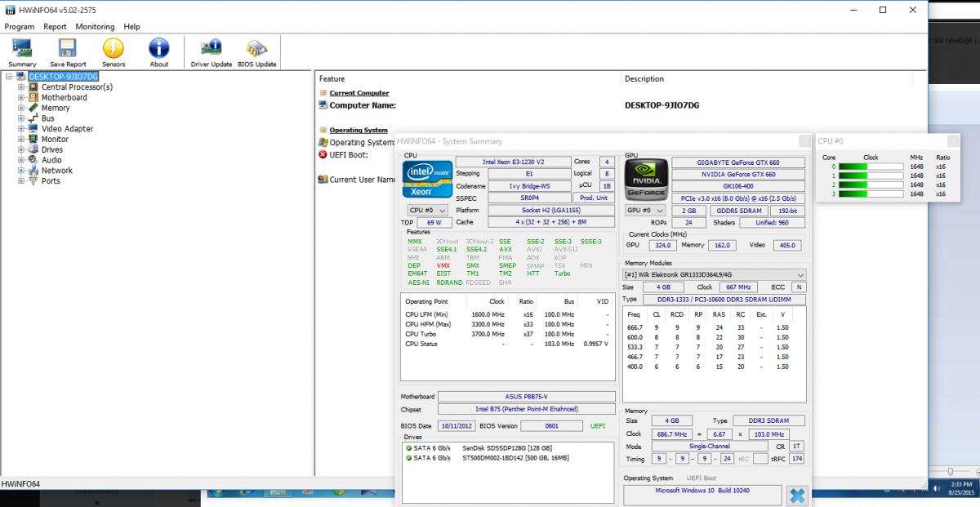Open the Report menu
980x507 pixels.
point(55,27)
